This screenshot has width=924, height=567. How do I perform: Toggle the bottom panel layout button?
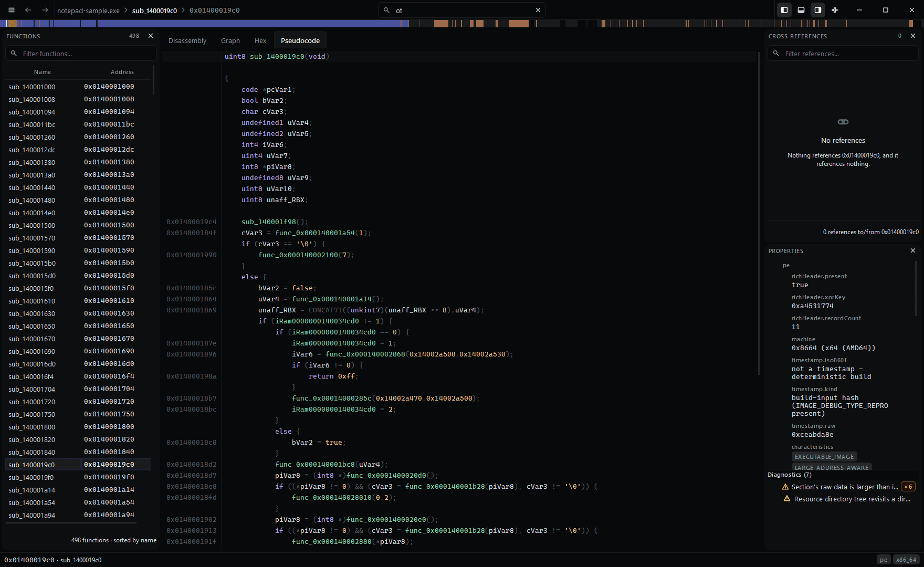(x=801, y=10)
